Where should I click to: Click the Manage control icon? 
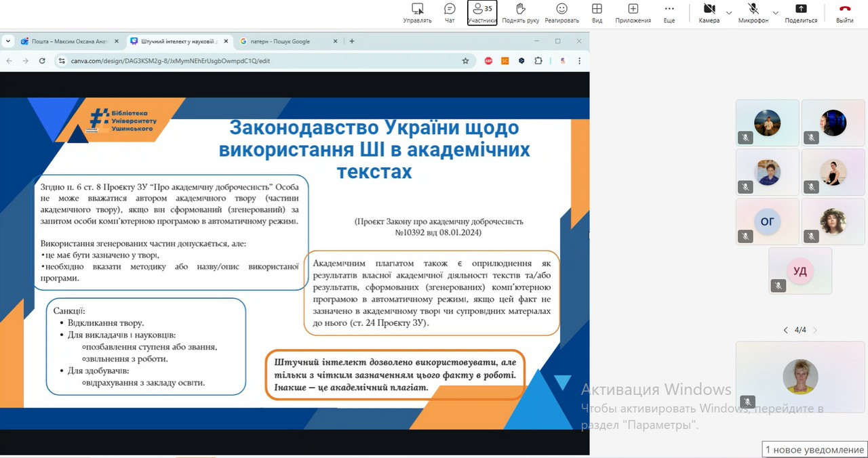pyautogui.click(x=417, y=12)
